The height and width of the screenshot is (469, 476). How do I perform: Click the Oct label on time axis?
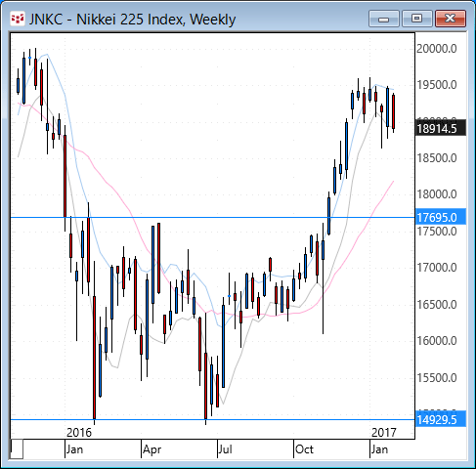click(x=304, y=449)
